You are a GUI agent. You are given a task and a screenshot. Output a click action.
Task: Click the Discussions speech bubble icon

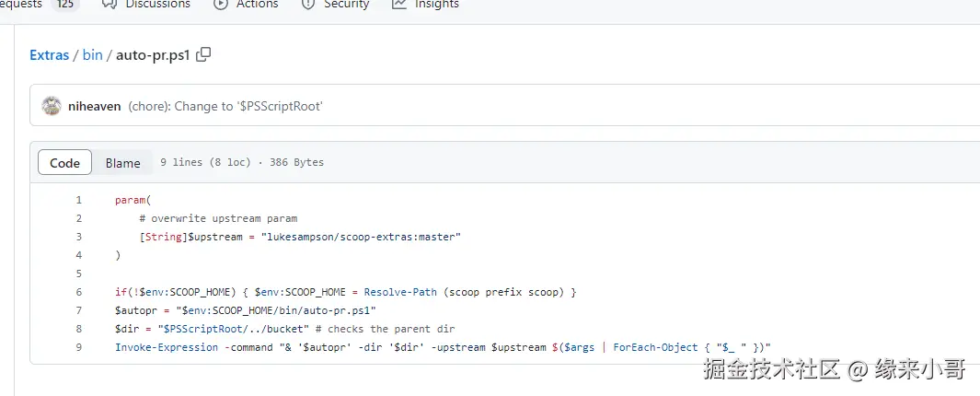click(x=110, y=4)
